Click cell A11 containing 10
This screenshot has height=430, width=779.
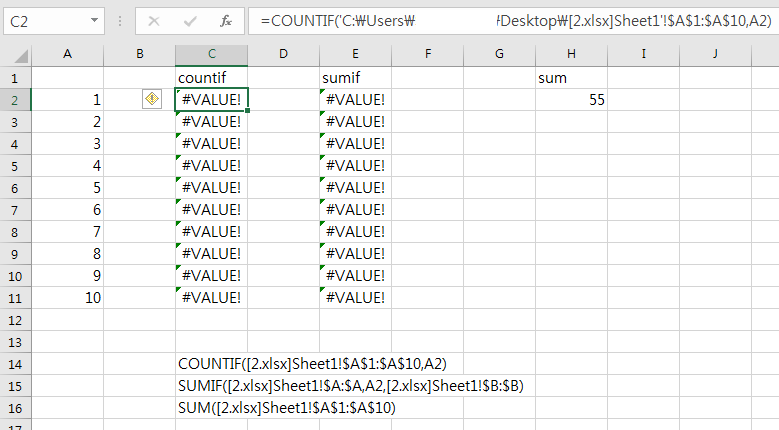(68, 298)
